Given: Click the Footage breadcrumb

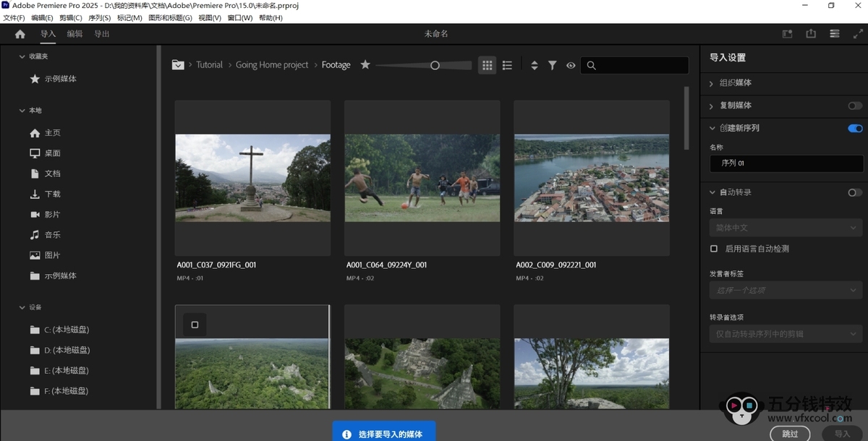Looking at the screenshot, I should 336,65.
